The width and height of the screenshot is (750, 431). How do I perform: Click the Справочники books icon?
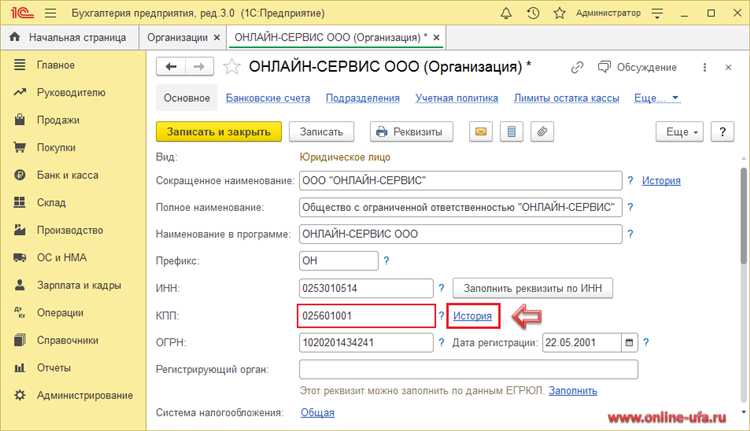[x=20, y=340]
